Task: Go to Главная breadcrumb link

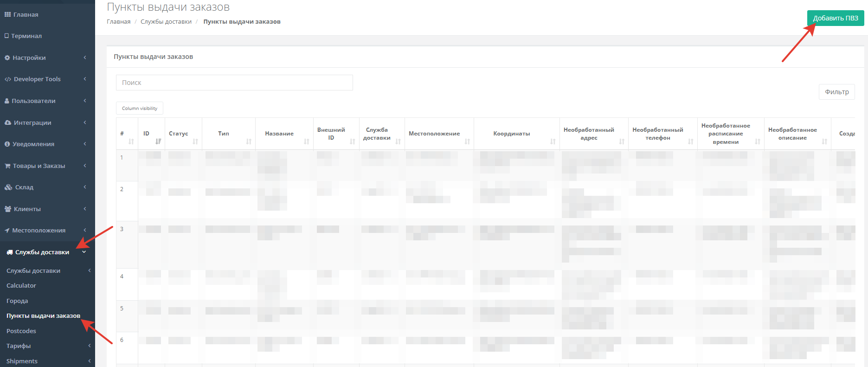Action: [x=119, y=22]
